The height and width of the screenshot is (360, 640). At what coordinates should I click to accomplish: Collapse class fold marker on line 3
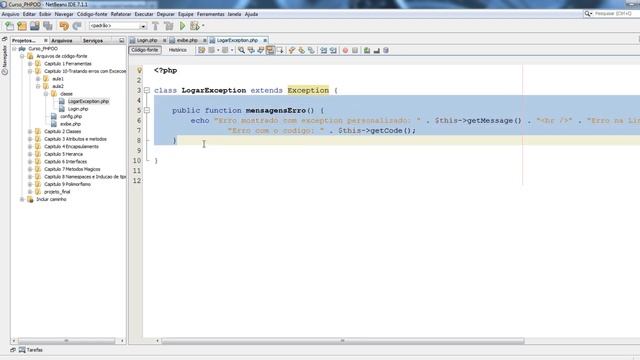click(x=147, y=90)
